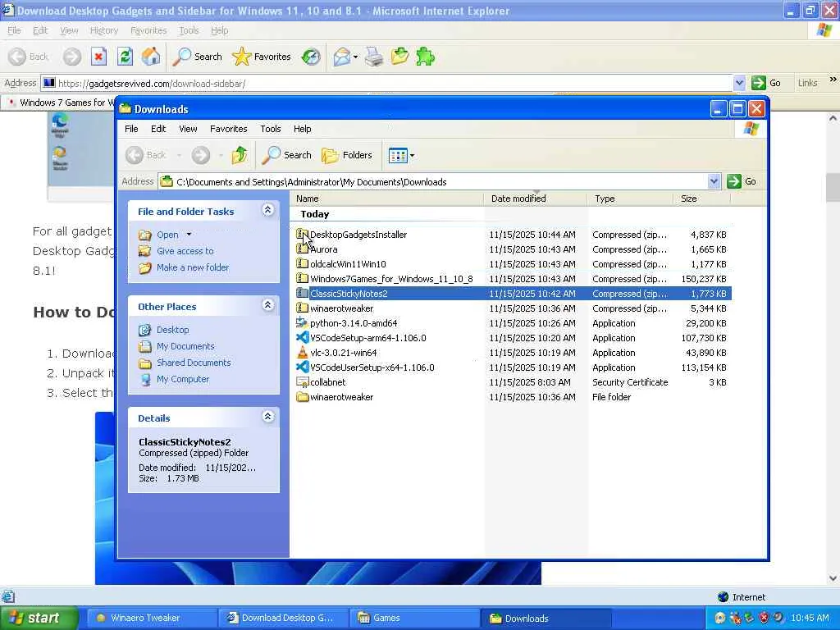The image size is (840, 630).
Task: Open the Internet Explorer address dropdown
Action: coord(739,83)
